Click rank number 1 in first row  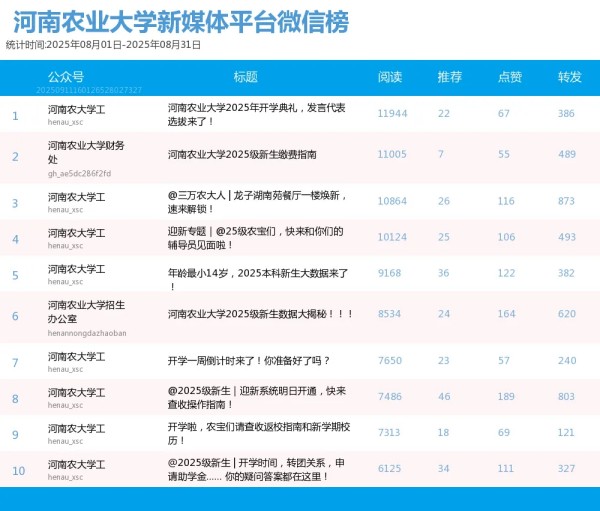pos(15,116)
